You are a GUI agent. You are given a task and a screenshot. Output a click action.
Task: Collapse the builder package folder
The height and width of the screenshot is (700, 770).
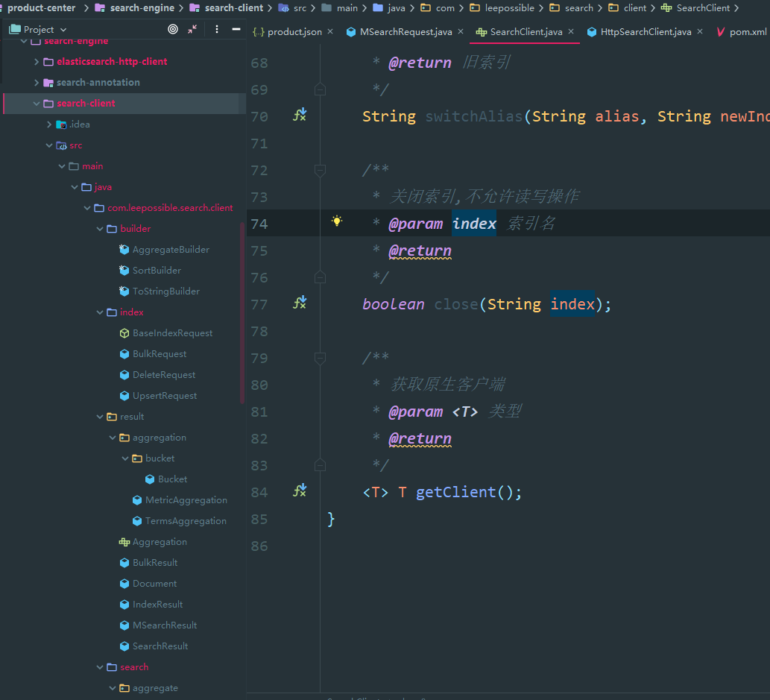100,229
